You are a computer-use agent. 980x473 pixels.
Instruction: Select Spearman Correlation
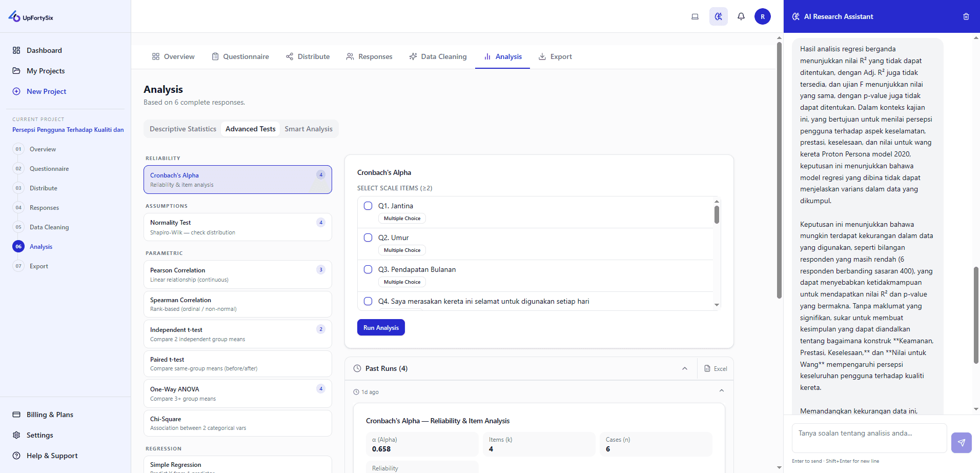pos(238,304)
